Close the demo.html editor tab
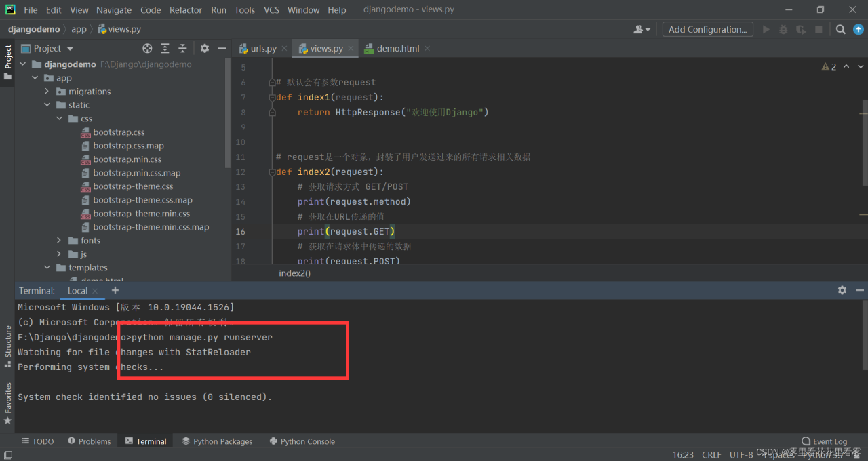The image size is (868, 461). [427, 49]
